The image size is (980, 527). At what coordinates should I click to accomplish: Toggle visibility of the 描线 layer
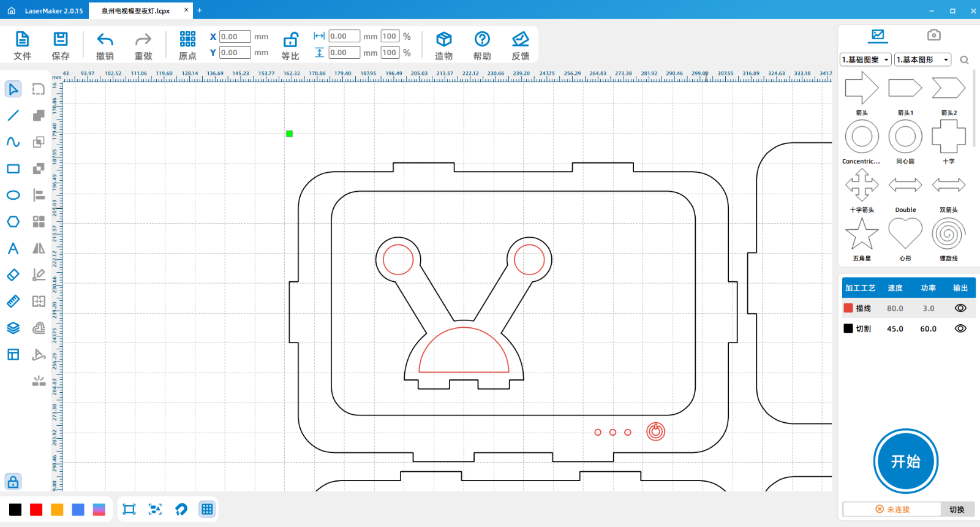click(x=960, y=308)
